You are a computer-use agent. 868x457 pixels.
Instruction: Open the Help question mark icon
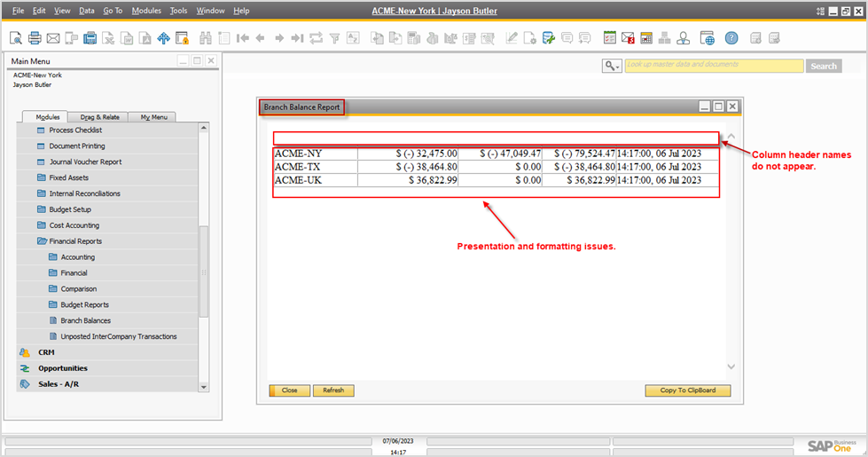point(731,38)
